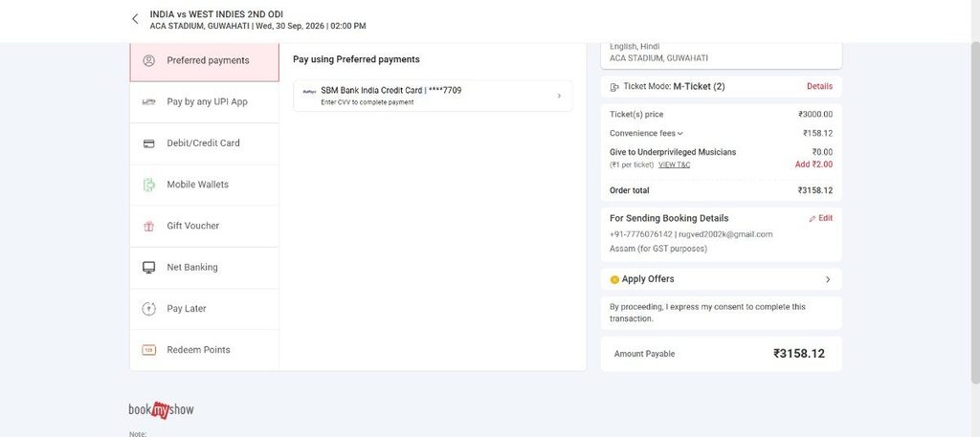Click the INDIA vs WEST INDIES 2ND ODI title
The width and height of the screenshot is (980, 437).
coord(216,14)
